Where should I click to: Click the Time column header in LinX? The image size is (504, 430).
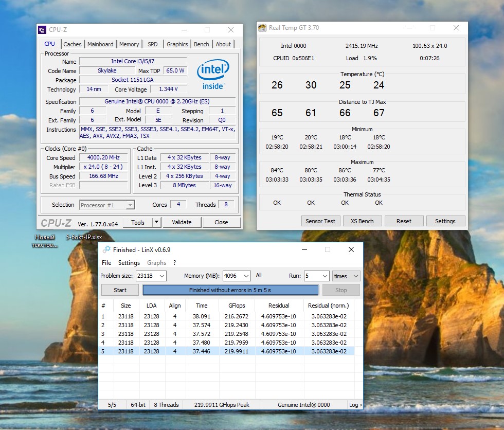[202, 306]
